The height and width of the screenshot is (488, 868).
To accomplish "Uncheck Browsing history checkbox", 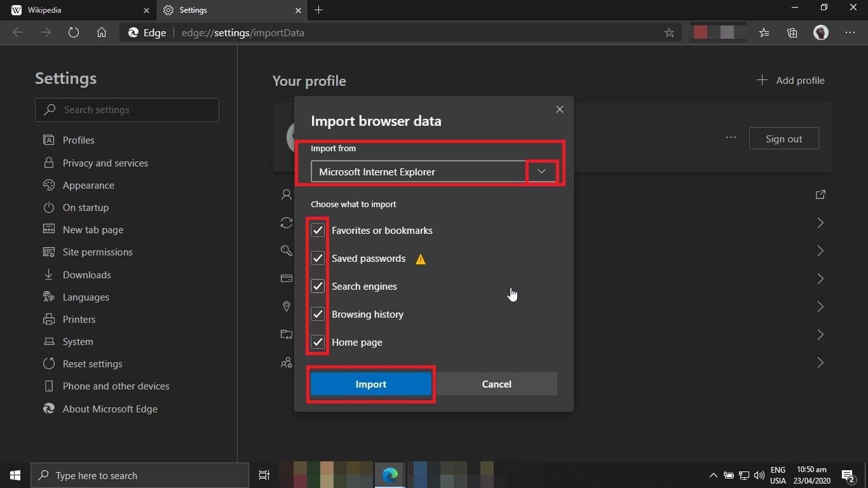I will pos(318,315).
